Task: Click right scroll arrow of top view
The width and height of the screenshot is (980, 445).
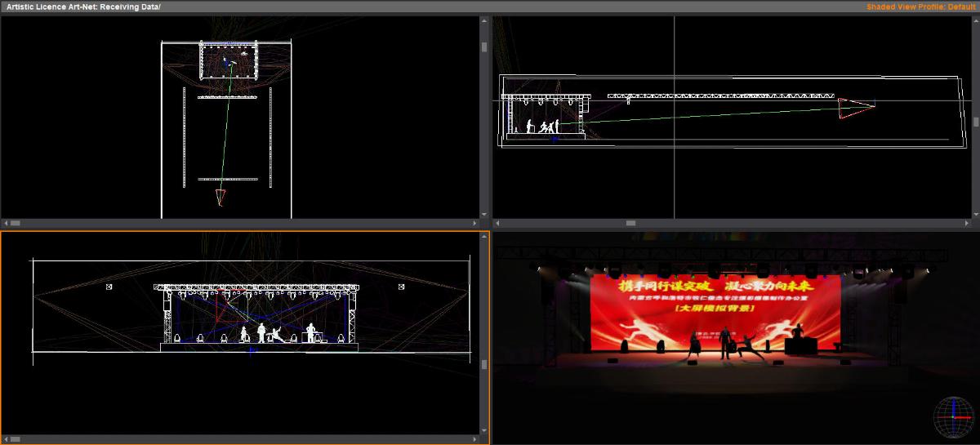Action: coord(475,223)
